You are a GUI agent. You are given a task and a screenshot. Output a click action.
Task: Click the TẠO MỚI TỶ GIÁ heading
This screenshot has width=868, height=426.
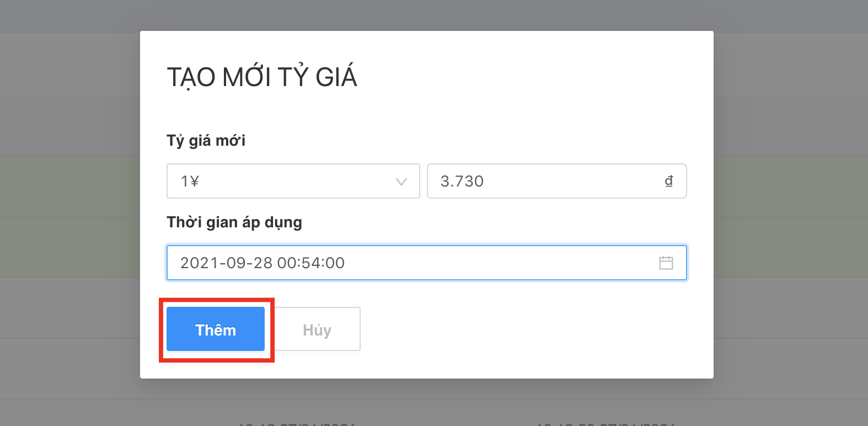[x=262, y=77]
